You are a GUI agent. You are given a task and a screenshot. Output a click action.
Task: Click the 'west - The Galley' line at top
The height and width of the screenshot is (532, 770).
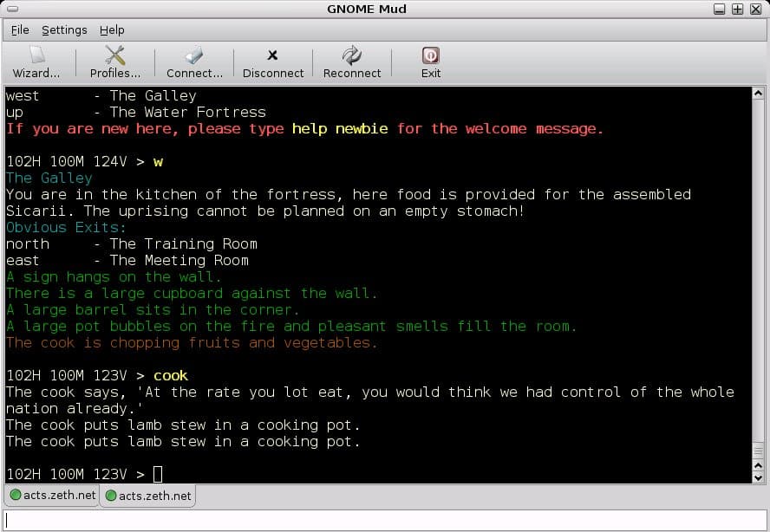pos(101,95)
